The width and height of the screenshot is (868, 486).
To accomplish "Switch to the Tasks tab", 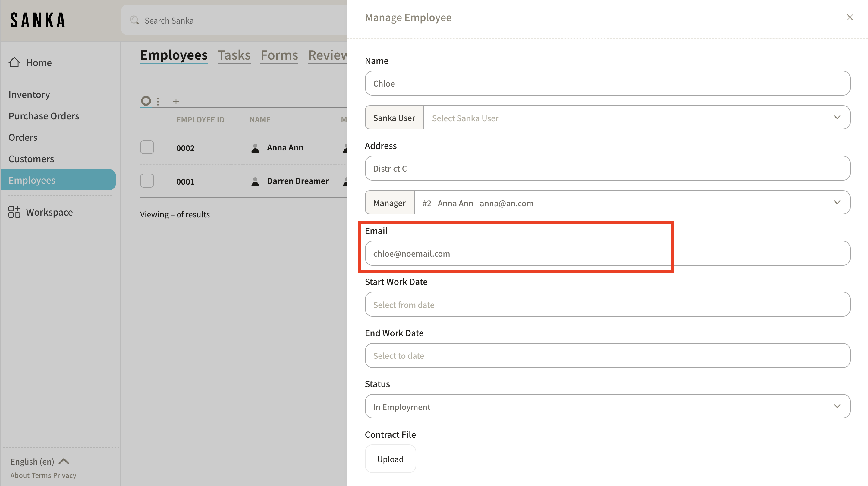I will [234, 55].
